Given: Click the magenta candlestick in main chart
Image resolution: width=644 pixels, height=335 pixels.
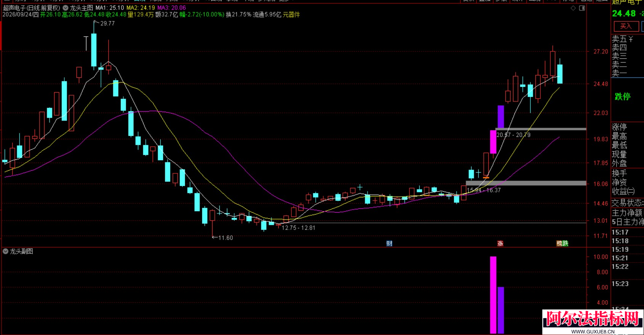Looking at the screenshot, I should (493, 142).
